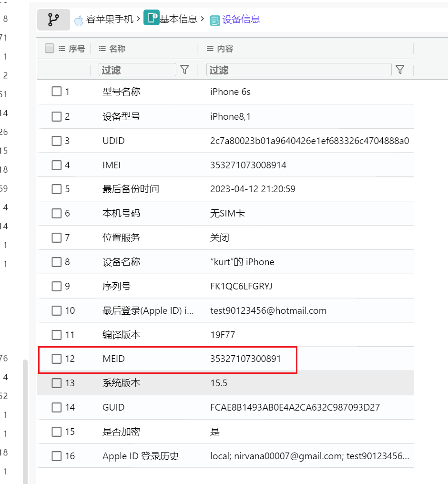The width and height of the screenshot is (448, 484).
Task: Click the 基本信息 phone icon
Action: pyautogui.click(x=152, y=17)
